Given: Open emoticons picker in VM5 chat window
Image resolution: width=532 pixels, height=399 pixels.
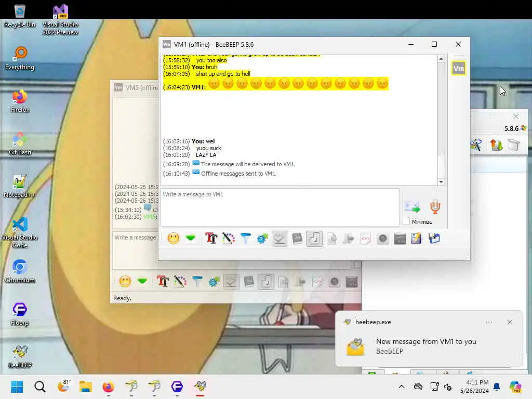Looking at the screenshot, I should pyautogui.click(x=125, y=281).
